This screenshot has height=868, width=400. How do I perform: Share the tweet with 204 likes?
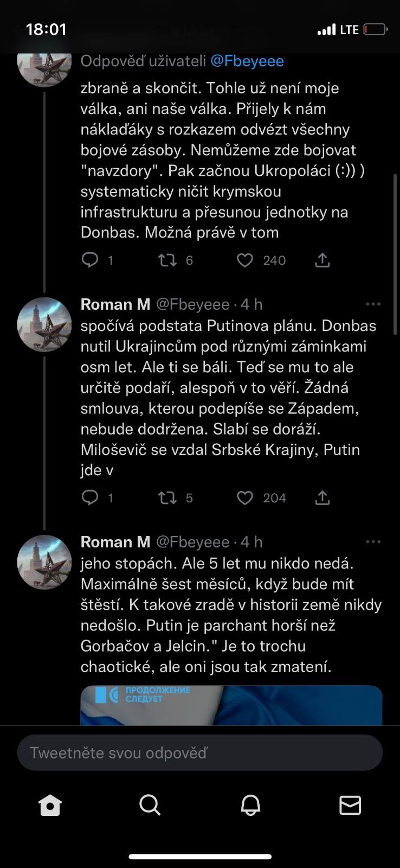click(x=322, y=497)
